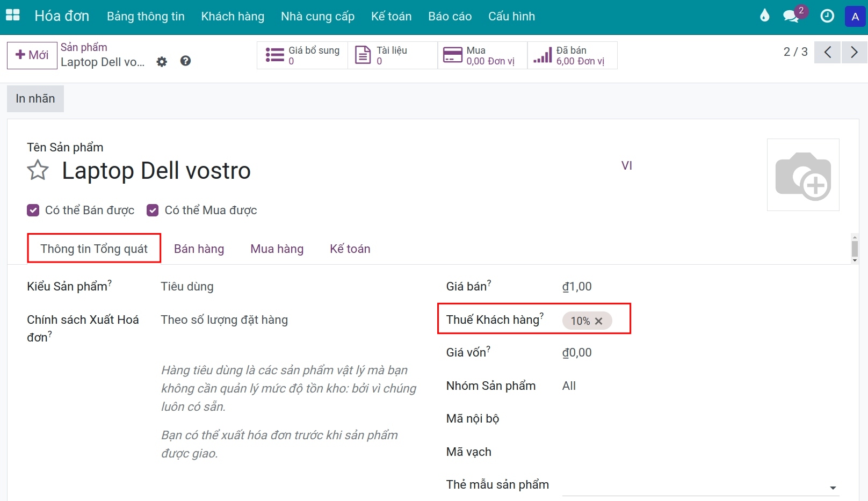Switch to Thông tin Tổng quát tab

click(x=94, y=249)
